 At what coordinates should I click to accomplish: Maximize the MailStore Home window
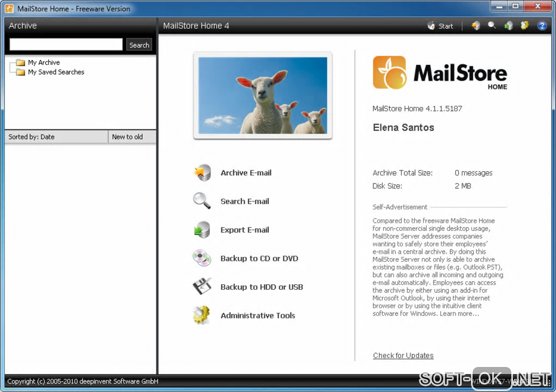tap(516, 6)
